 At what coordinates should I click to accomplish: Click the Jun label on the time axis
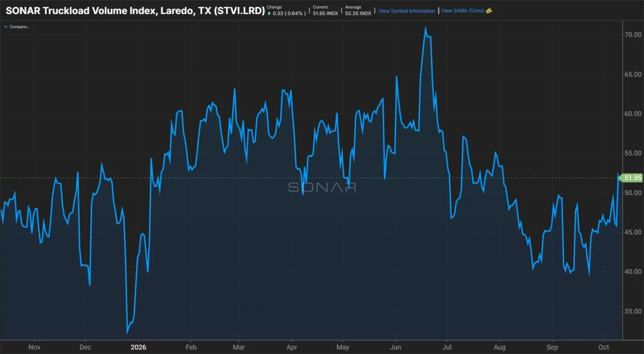tap(396, 348)
